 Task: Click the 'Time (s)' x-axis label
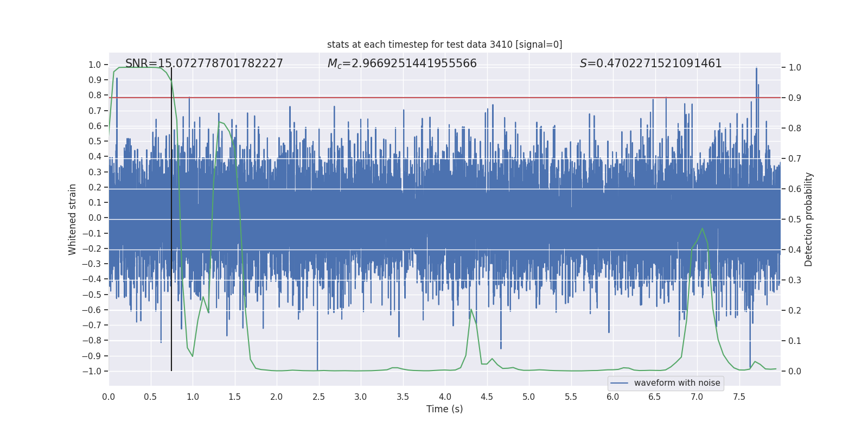(x=444, y=409)
